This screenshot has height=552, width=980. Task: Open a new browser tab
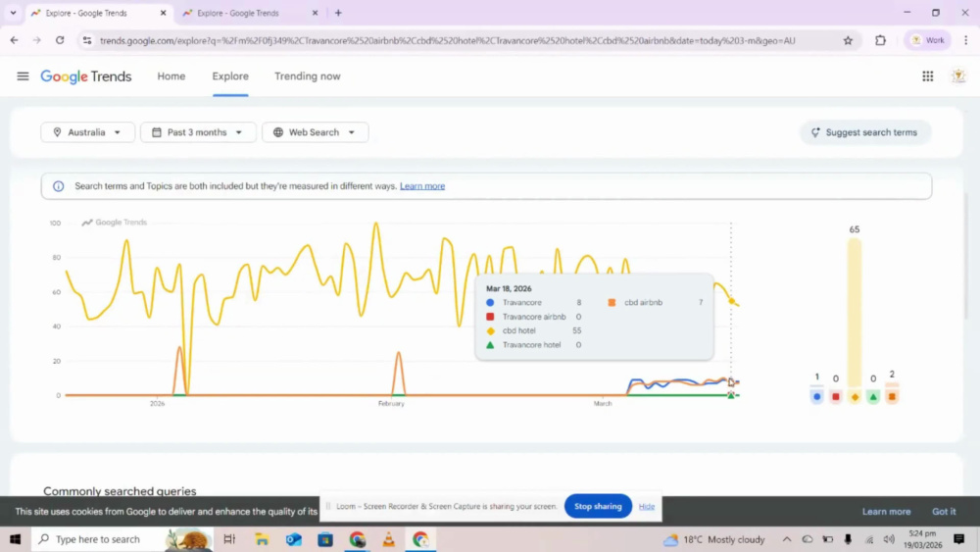pos(338,13)
